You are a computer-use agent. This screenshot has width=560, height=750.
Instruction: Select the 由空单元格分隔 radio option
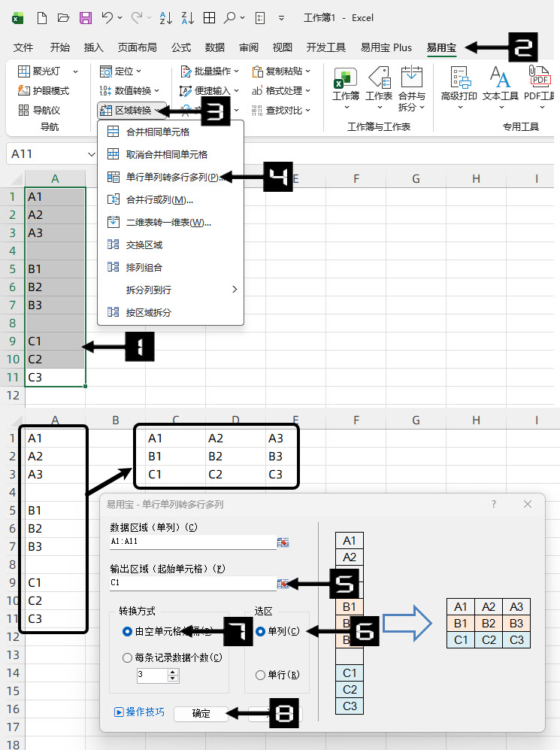pos(128,632)
